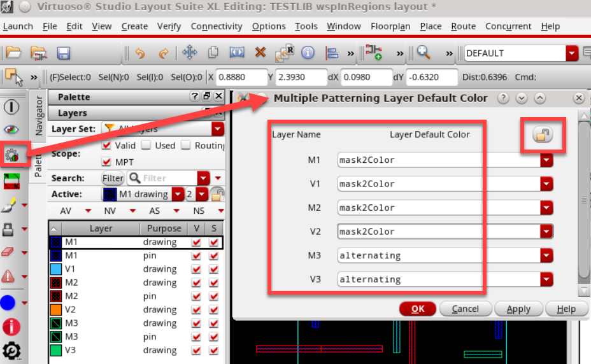This screenshot has height=364, width=591.
Task: Redo the last action
Action: tap(163, 53)
